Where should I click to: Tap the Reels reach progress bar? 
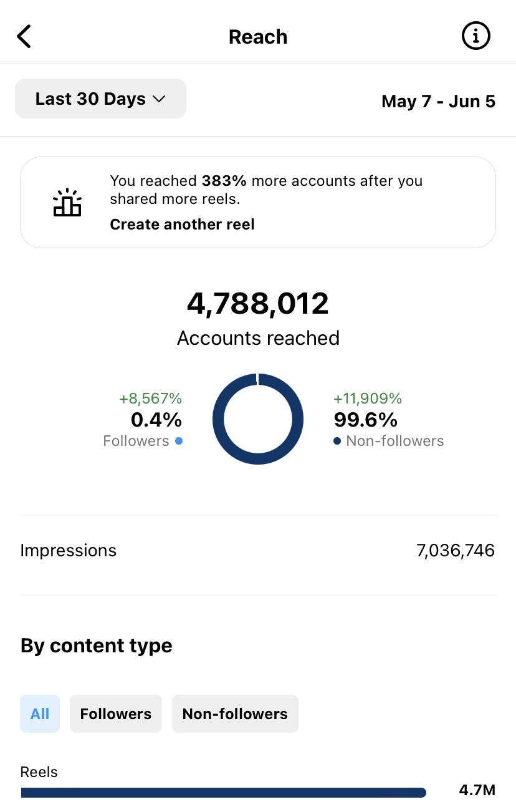click(x=223, y=793)
